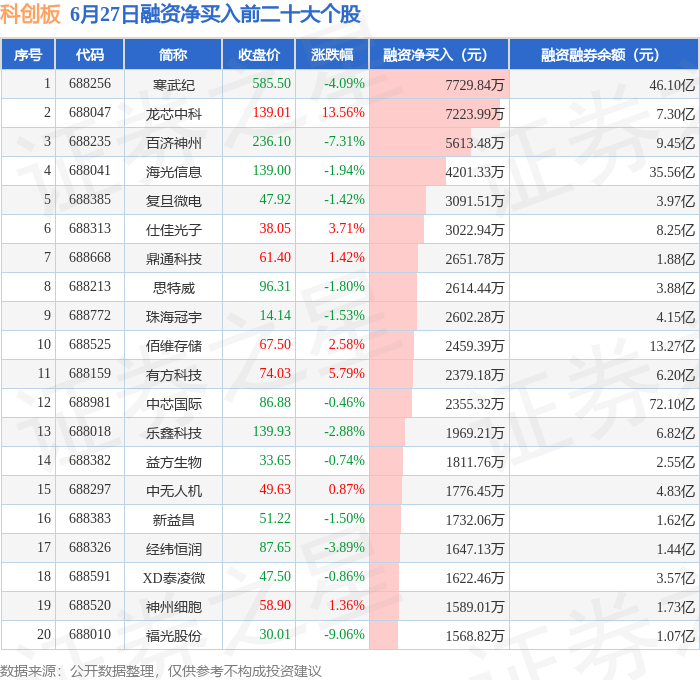Select stock code 688047

click(x=90, y=113)
